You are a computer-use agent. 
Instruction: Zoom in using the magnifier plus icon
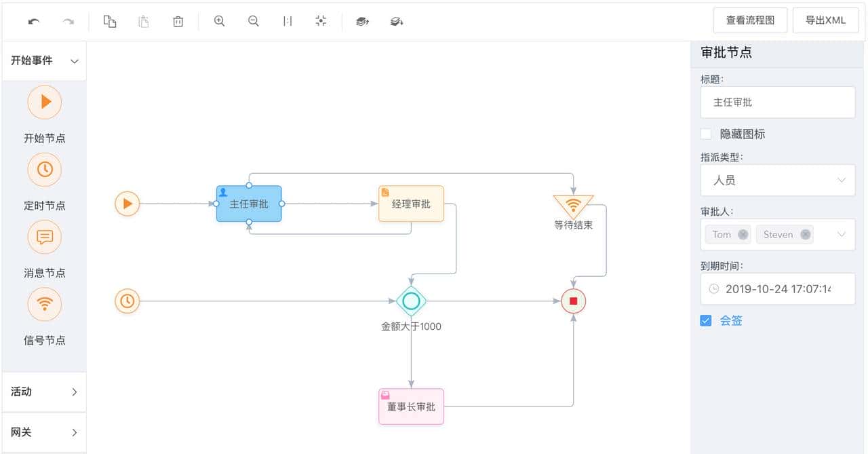[x=218, y=21]
